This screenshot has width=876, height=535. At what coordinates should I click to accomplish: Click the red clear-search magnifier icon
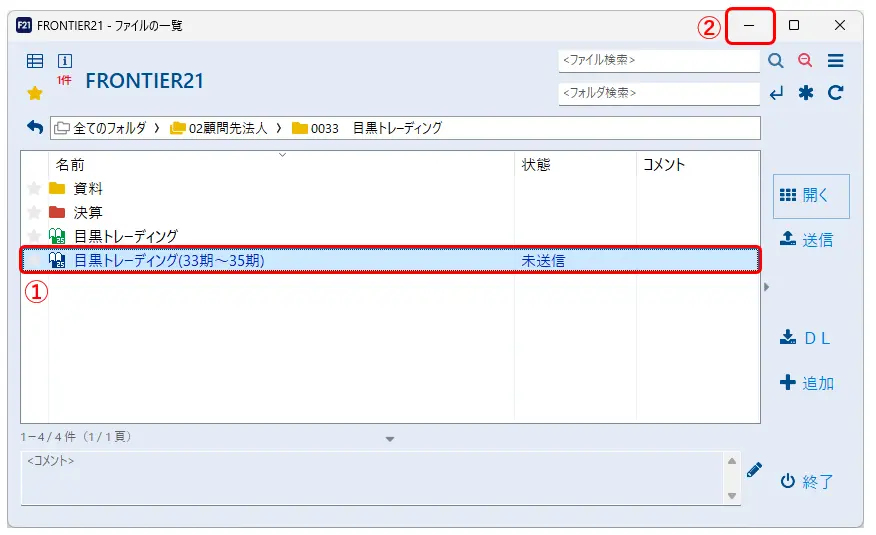805,61
